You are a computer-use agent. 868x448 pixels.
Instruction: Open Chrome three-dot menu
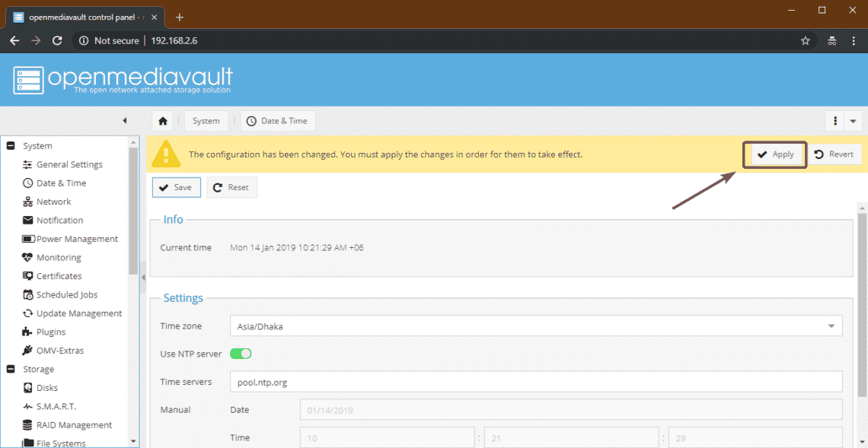click(x=853, y=40)
